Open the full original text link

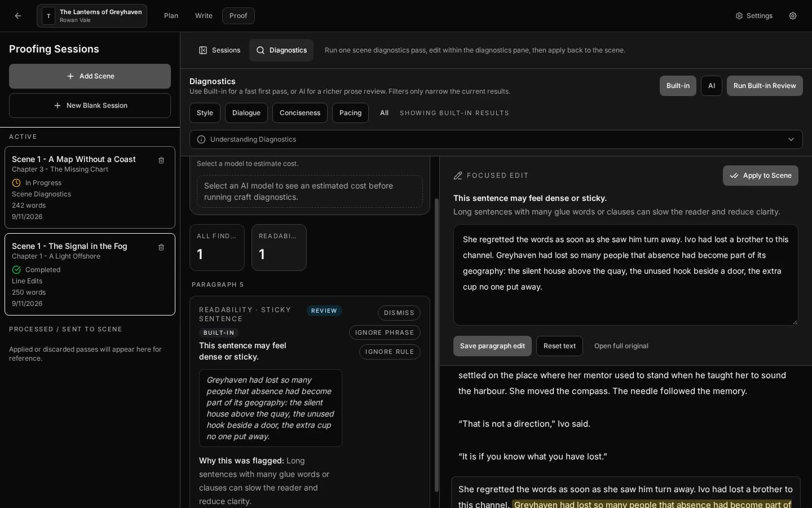coord(621,346)
